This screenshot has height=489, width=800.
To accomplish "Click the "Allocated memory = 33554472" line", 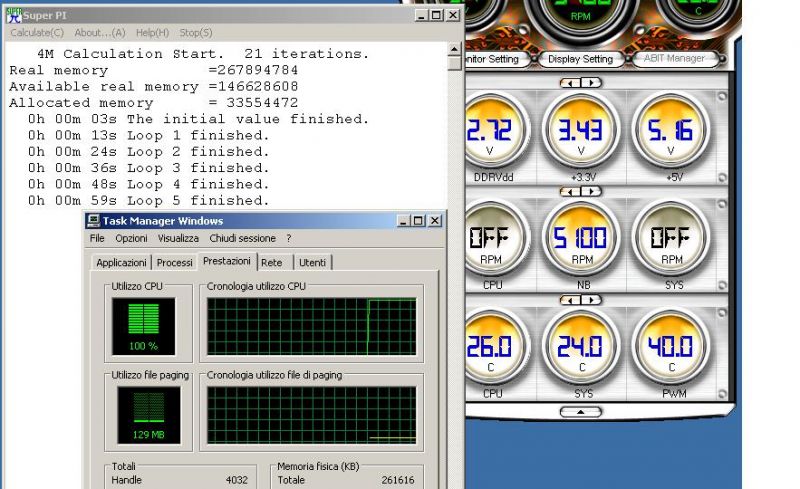I will pyautogui.click(x=154, y=103).
